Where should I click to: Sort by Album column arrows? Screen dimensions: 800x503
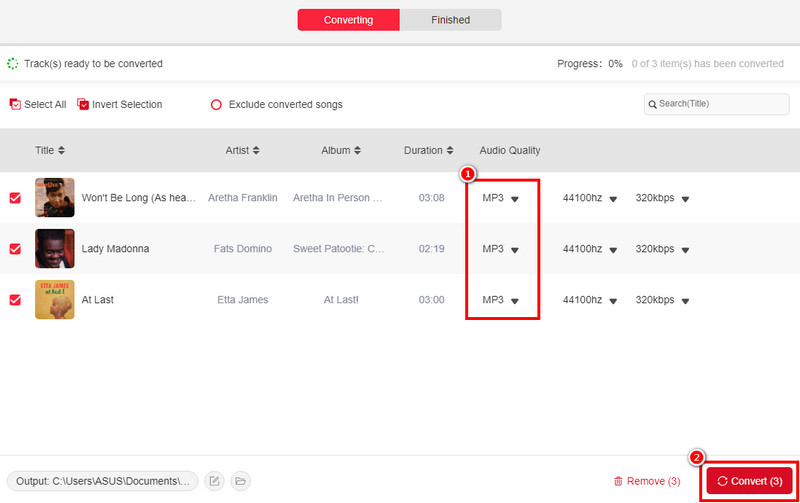tap(357, 150)
